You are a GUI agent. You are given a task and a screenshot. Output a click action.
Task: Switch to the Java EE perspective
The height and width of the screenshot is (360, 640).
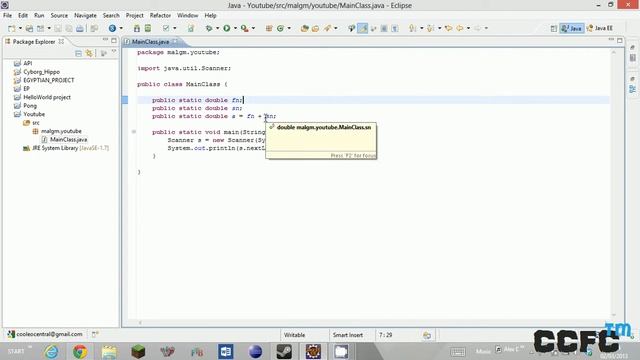[x=599, y=28]
